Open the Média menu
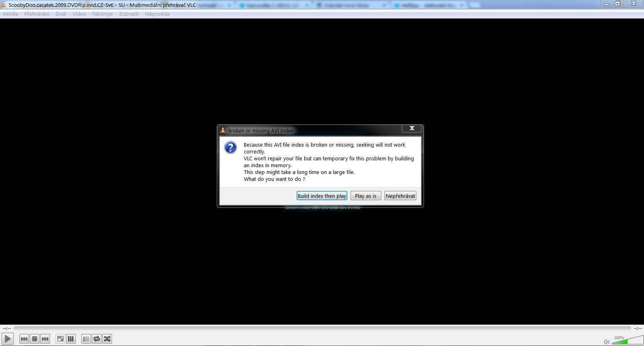 [10, 14]
